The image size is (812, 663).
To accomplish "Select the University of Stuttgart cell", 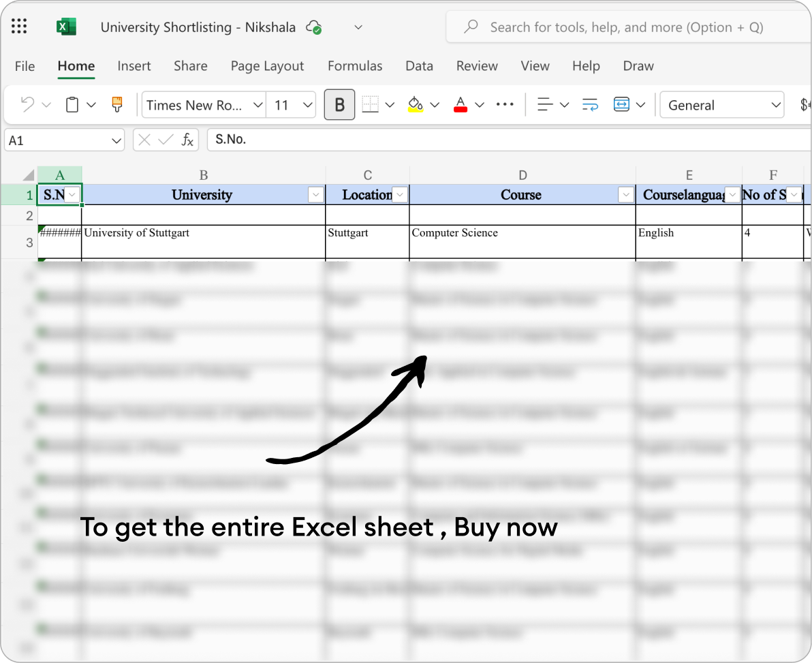I will tap(204, 242).
